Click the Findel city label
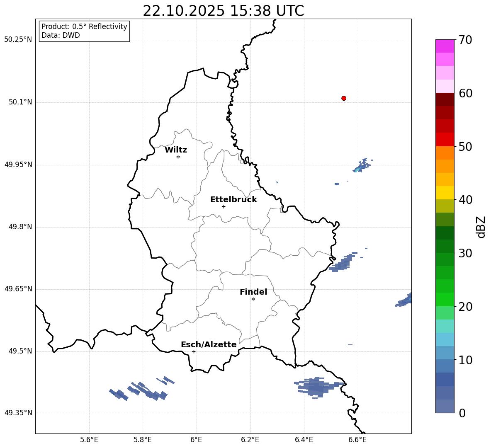491x448 pixels. [253, 292]
